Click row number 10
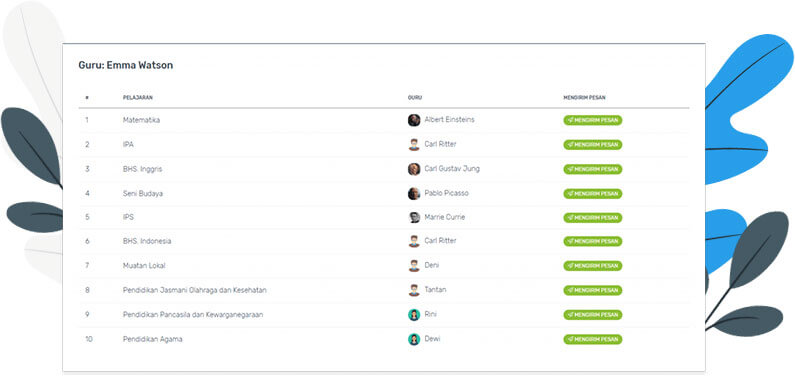This screenshot has height=376, width=795. pos(89,339)
